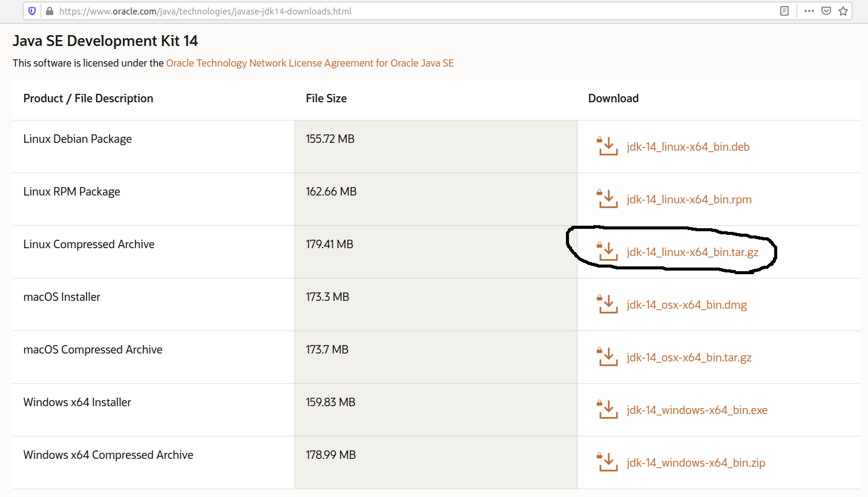
Task: Download jdk-14_osx-x64_bin.tar.gz
Action: pyautogui.click(x=689, y=358)
